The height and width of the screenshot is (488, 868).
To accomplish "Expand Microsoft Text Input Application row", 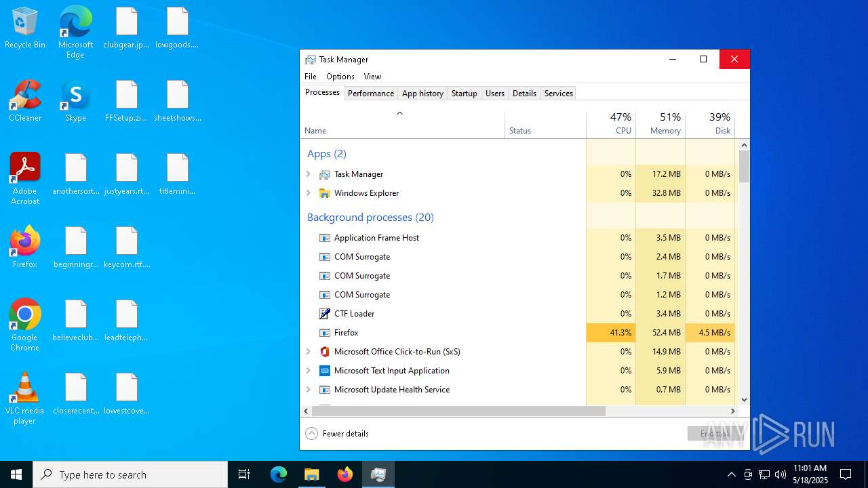I will click(x=308, y=371).
